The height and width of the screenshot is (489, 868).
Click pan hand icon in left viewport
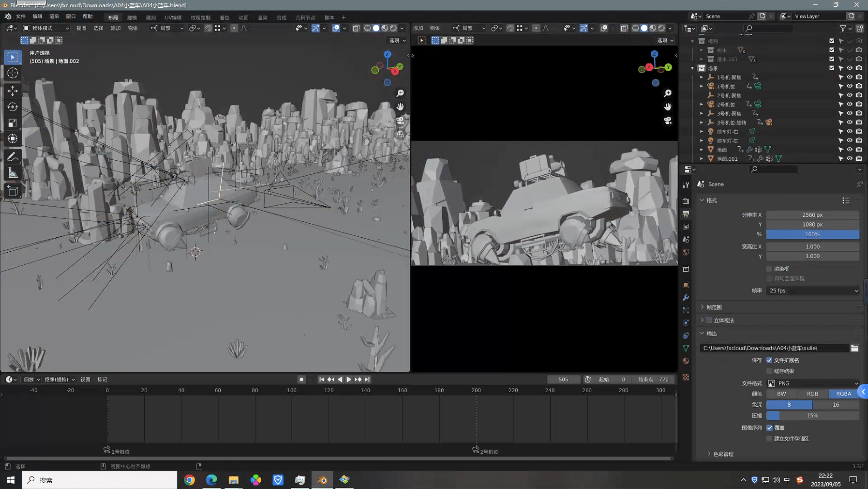(400, 107)
